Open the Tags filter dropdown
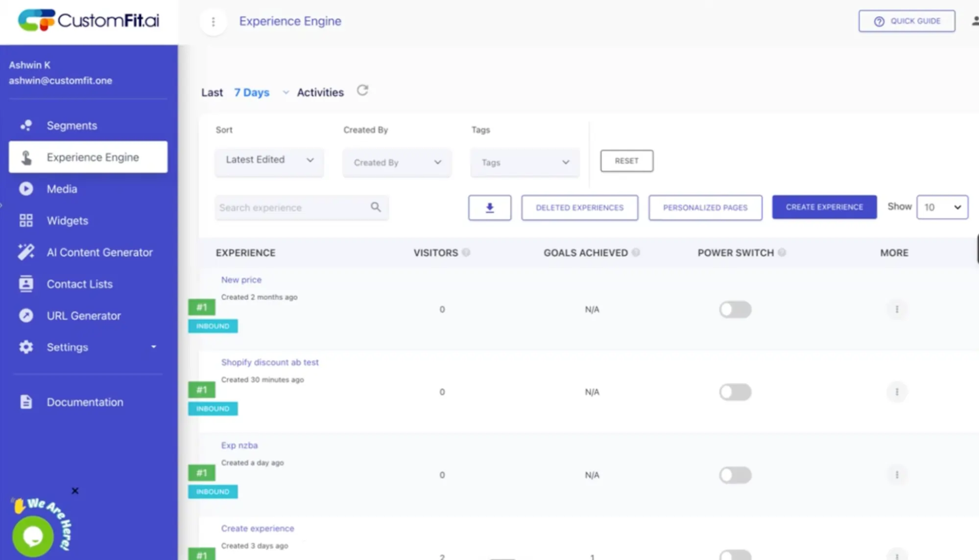Screen dimensions: 979x560 click(x=525, y=163)
